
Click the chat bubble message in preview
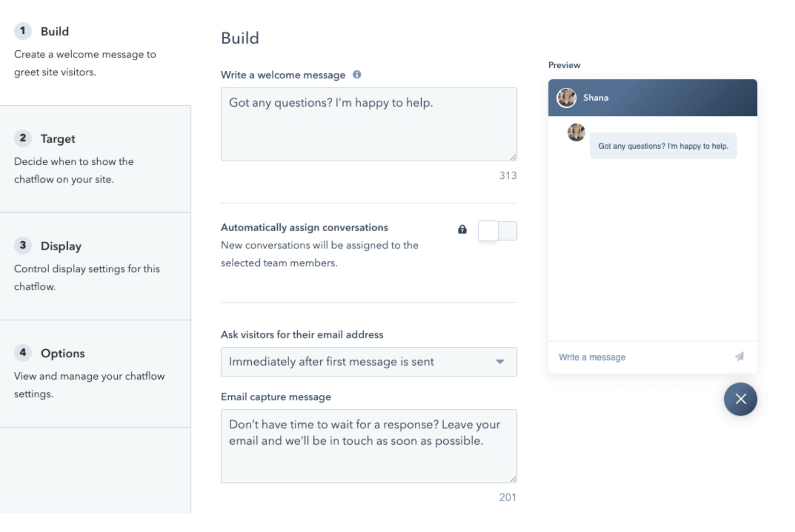tap(663, 146)
